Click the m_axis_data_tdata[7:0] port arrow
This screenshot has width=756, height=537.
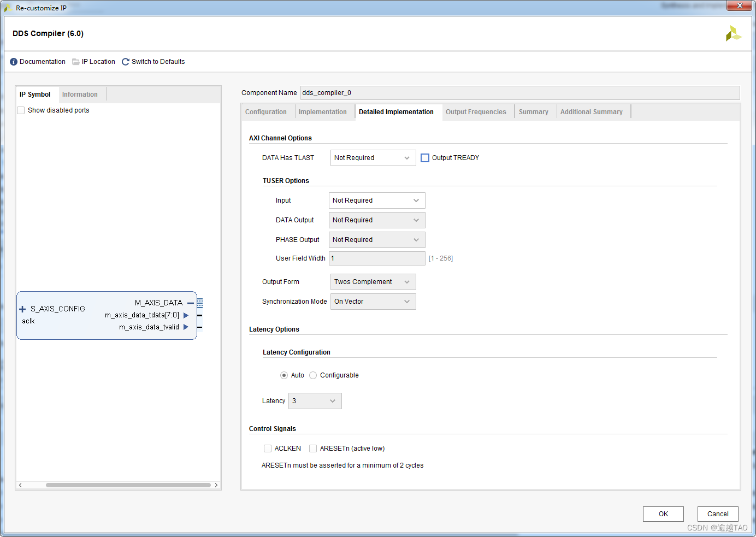(186, 315)
